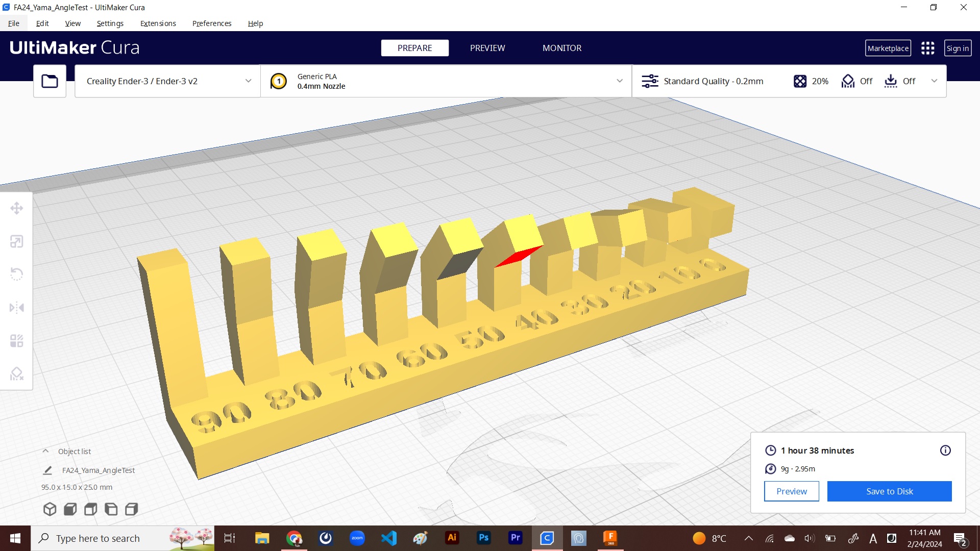
Task: Click the 3D view cube icon
Action: 50,509
